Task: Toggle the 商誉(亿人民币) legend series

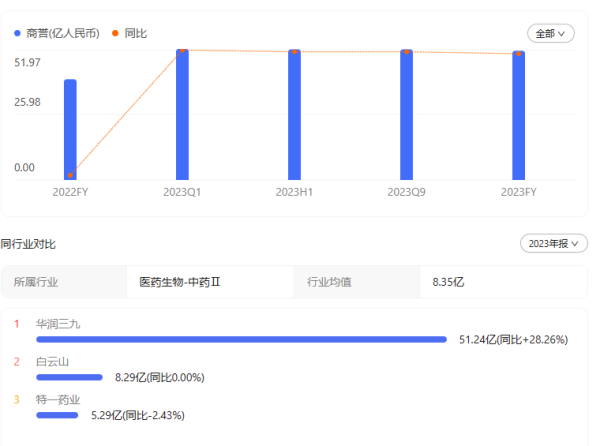Action: pos(57,33)
